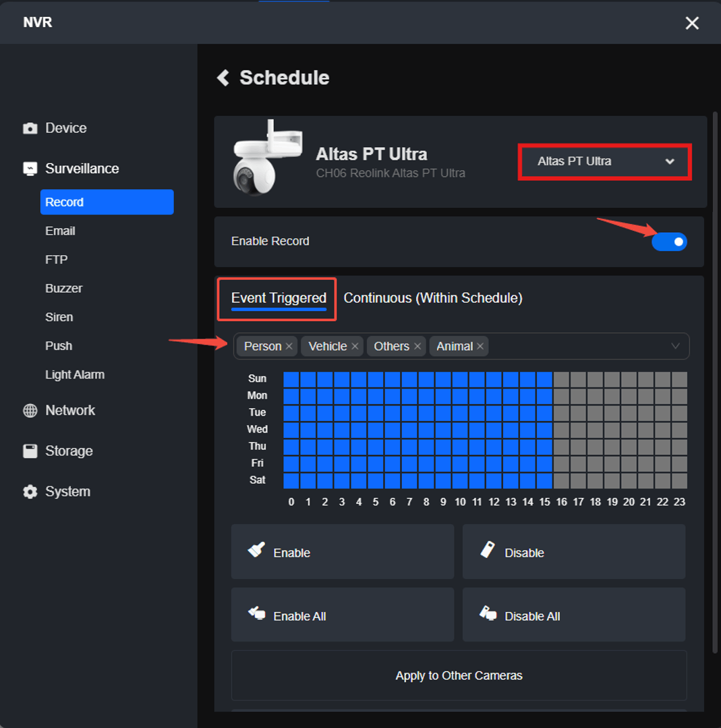Expand the event type selector arrow
This screenshot has width=721, height=728.
tap(676, 346)
